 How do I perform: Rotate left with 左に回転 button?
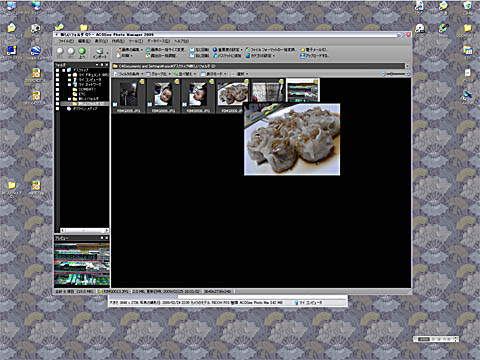tap(199, 50)
